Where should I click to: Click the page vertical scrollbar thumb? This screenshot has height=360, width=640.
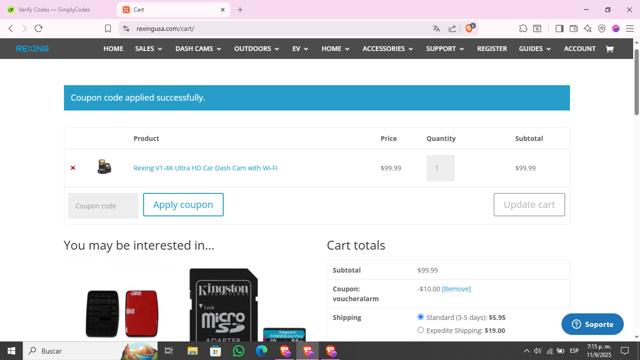(636, 82)
